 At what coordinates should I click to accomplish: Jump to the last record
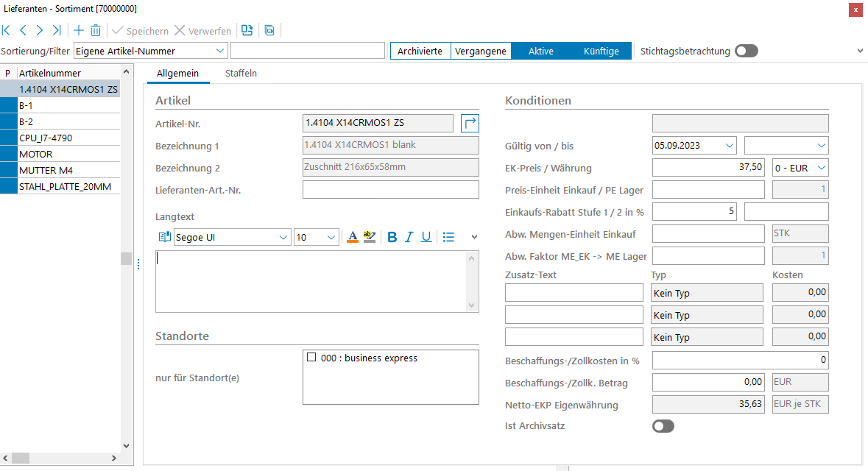pyautogui.click(x=57, y=31)
